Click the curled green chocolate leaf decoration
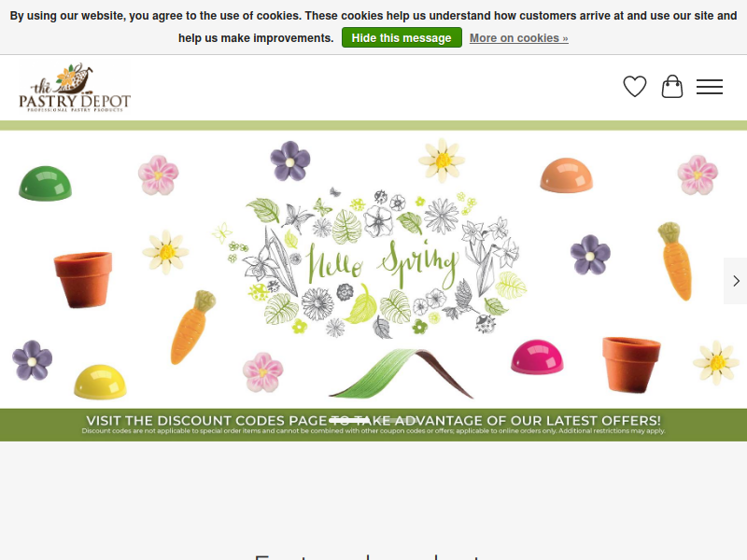Screen dimensions: 747x560 [x=402, y=373]
